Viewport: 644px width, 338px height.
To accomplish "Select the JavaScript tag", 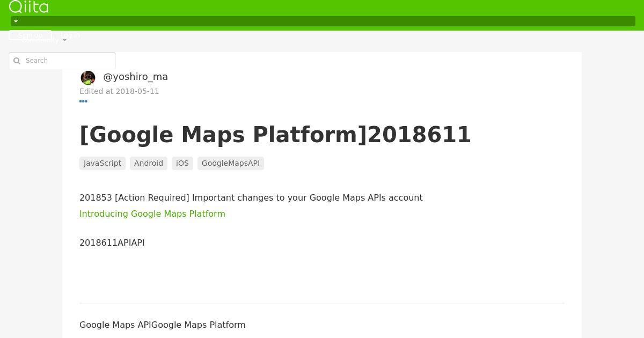I will click(x=103, y=163).
